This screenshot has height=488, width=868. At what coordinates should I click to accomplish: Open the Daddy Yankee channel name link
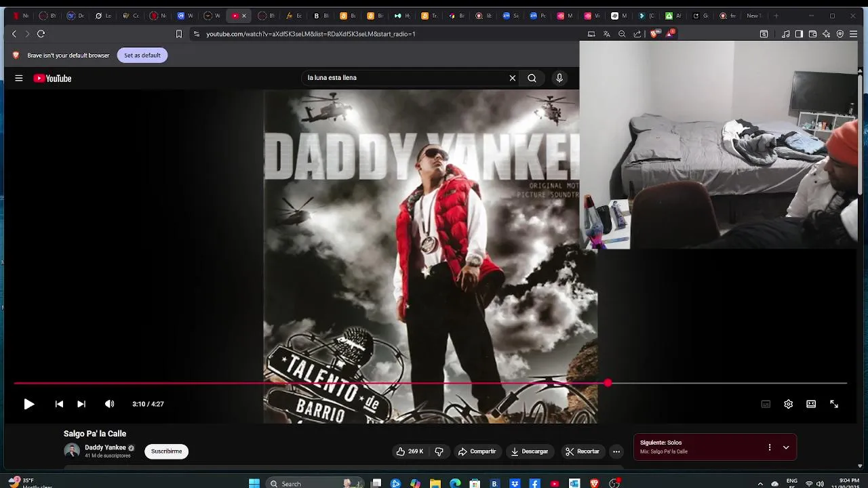(105, 448)
